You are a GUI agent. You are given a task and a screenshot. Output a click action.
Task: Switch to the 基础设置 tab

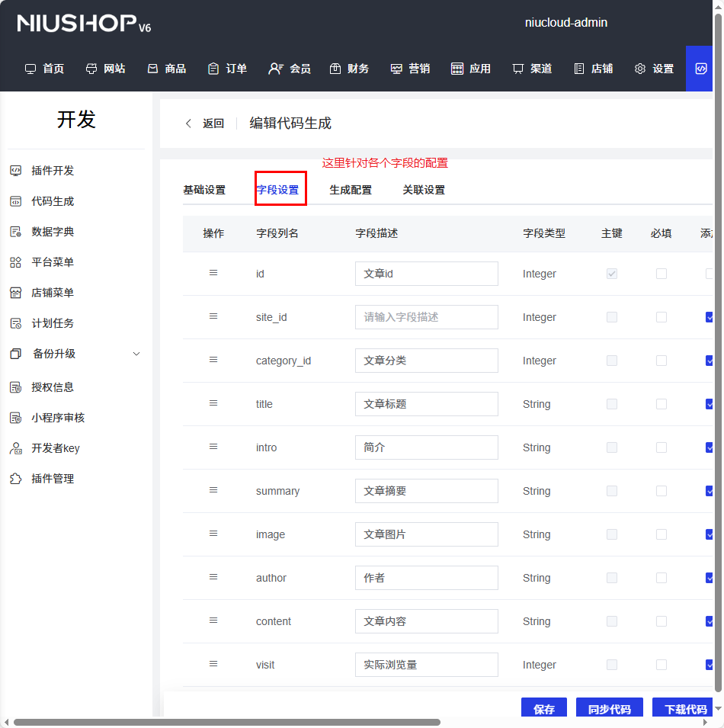click(204, 190)
